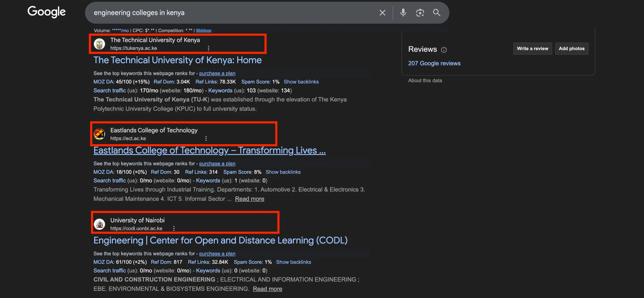Open 'The Technical University of Kenya: Home' result
The image size is (644, 298).
(x=177, y=60)
